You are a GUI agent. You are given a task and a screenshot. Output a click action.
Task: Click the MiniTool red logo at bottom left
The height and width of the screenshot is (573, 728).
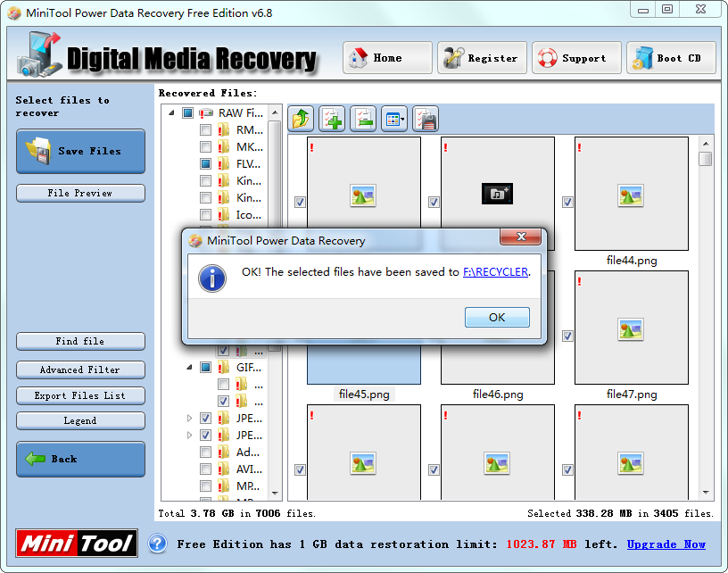point(77,543)
